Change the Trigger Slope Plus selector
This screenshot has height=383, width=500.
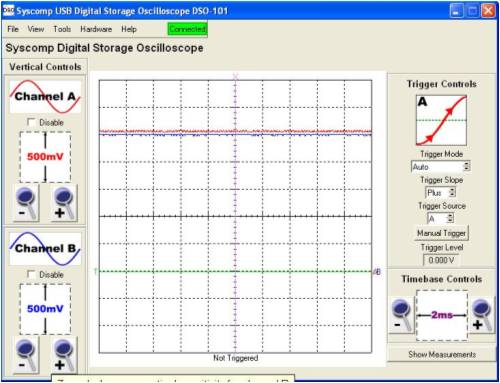(x=440, y=192)
